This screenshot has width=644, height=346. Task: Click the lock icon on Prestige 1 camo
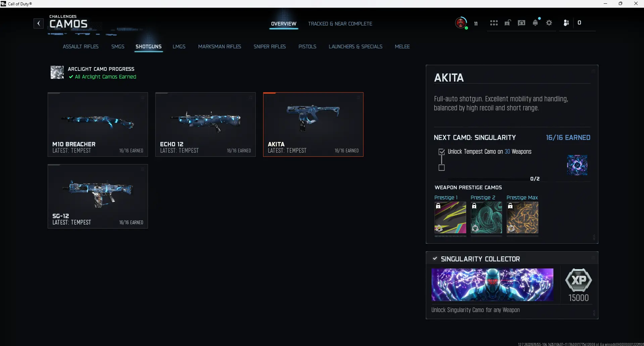[x=438, y=206]
